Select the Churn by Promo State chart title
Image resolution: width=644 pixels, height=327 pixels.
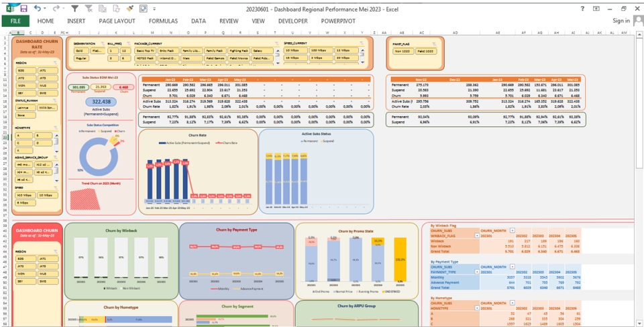(x=357, y=231)
